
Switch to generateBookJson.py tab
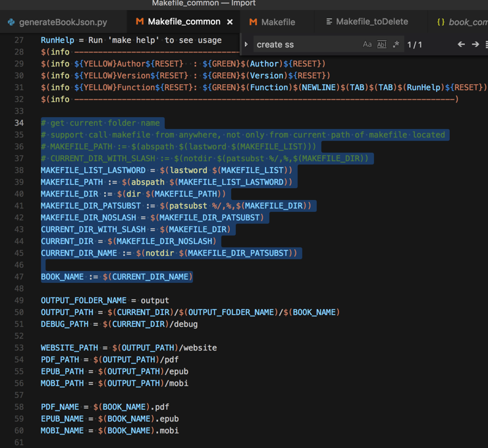coord(63,22)
